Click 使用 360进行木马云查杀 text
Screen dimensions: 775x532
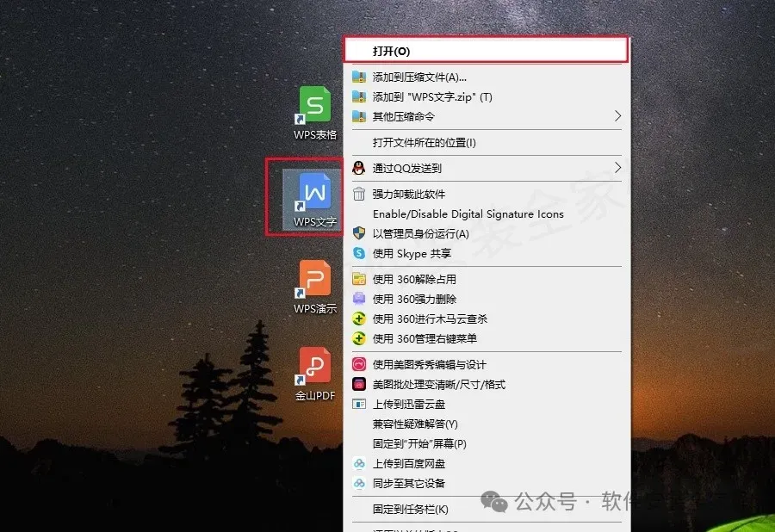coord(430,319)
